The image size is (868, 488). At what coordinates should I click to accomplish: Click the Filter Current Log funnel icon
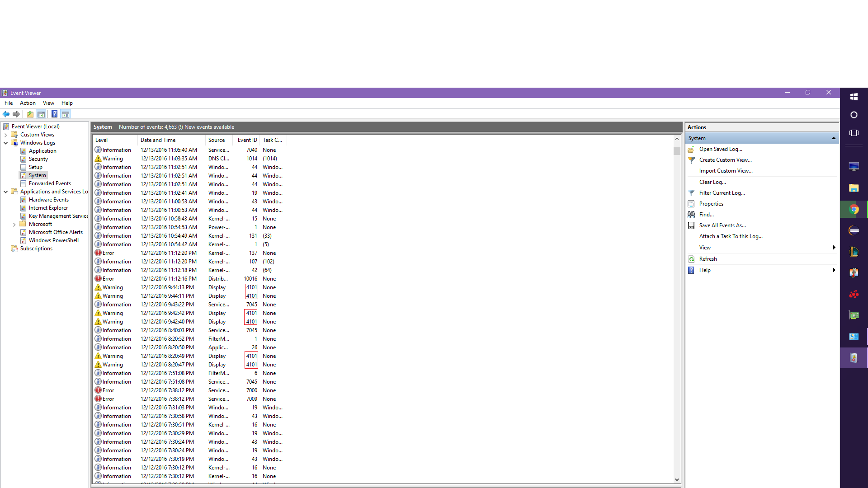(x=691, y=193)
